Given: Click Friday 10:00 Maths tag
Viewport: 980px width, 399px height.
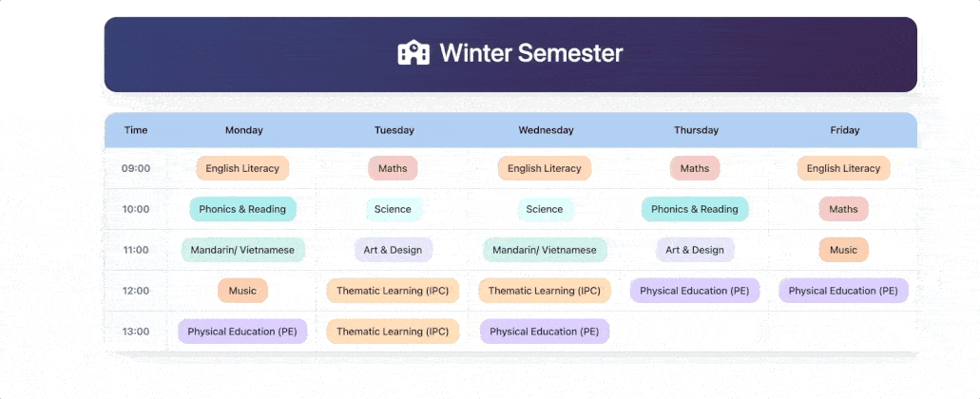Looking at the screenshot, I should coord(844,209).
